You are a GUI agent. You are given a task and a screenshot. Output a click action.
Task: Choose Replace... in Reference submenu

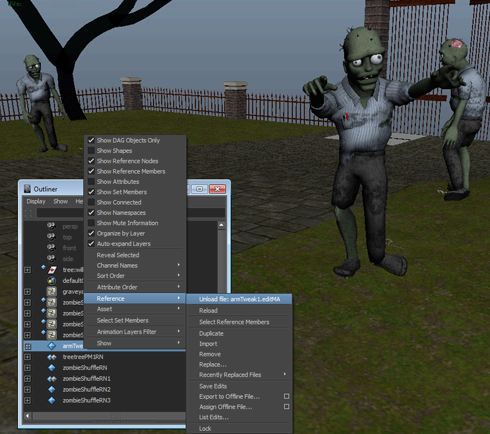point(240,364)
